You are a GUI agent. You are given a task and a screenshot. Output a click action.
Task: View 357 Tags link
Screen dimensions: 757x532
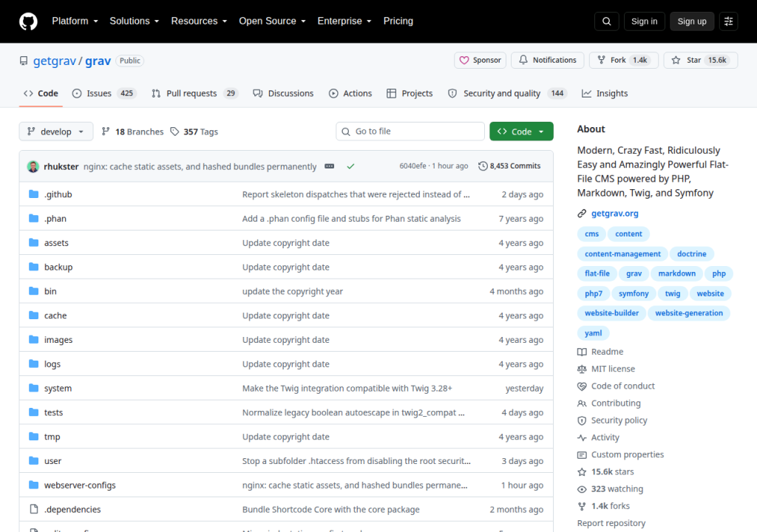[x=194, y=132]
